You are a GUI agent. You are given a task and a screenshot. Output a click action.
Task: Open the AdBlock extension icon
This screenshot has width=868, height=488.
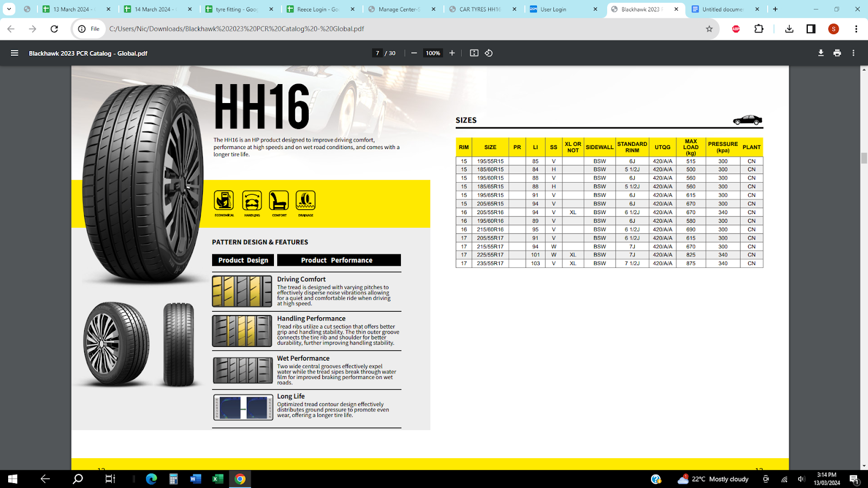736,29
